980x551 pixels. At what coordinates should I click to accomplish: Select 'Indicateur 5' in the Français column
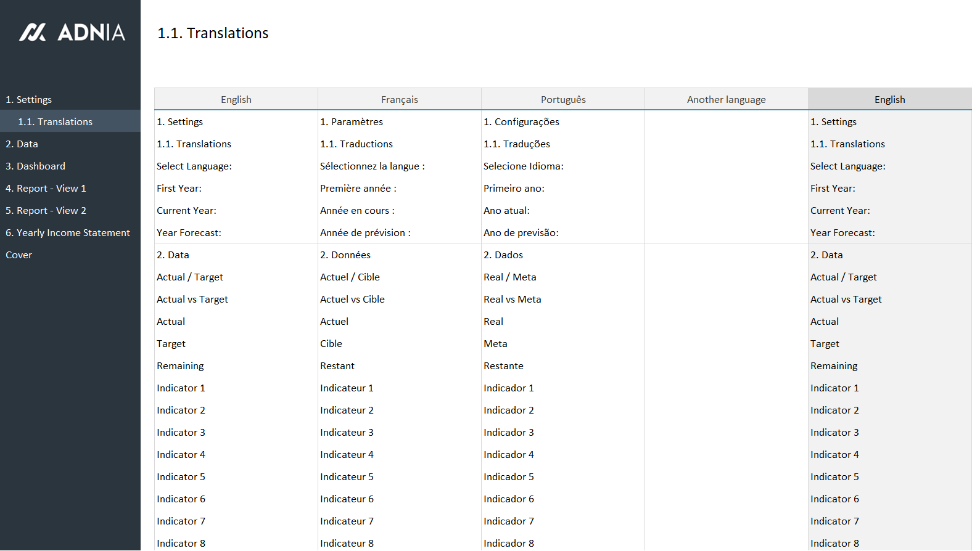347,477
